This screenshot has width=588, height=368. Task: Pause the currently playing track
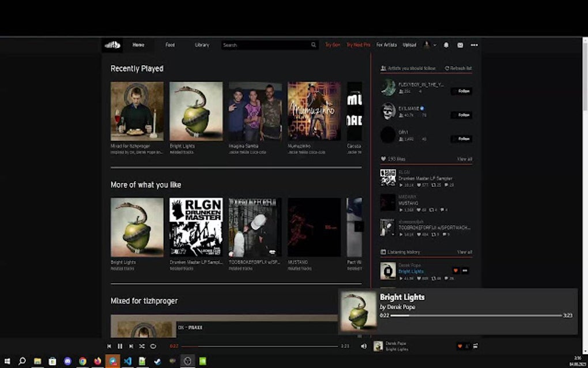(x=119, y=346)
